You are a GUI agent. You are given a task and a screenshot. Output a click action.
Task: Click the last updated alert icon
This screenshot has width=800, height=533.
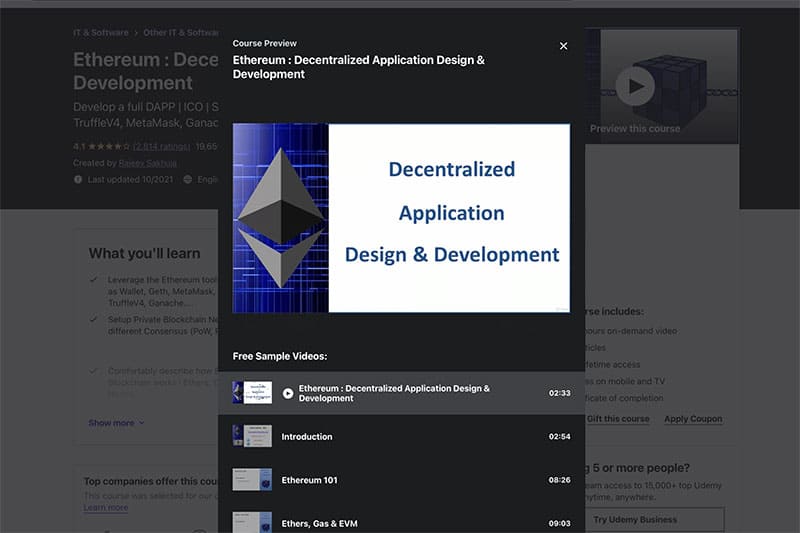click(78, 180)
